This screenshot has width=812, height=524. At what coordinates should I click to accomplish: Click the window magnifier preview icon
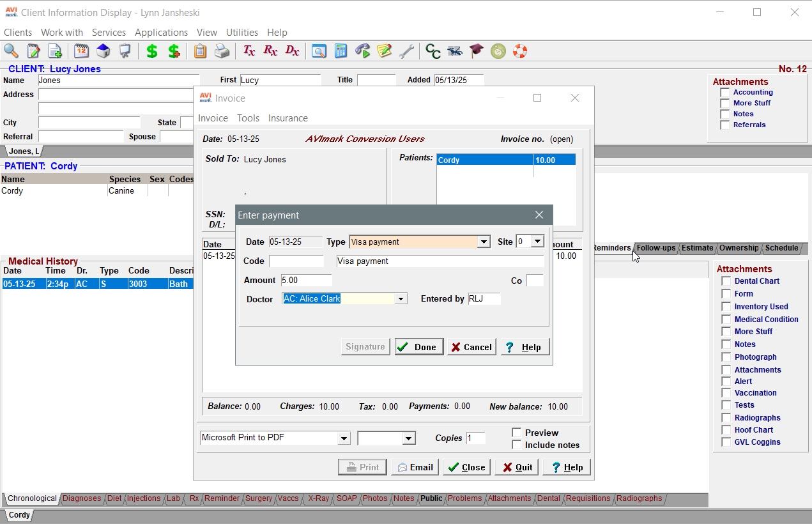(x=319, y=51)
